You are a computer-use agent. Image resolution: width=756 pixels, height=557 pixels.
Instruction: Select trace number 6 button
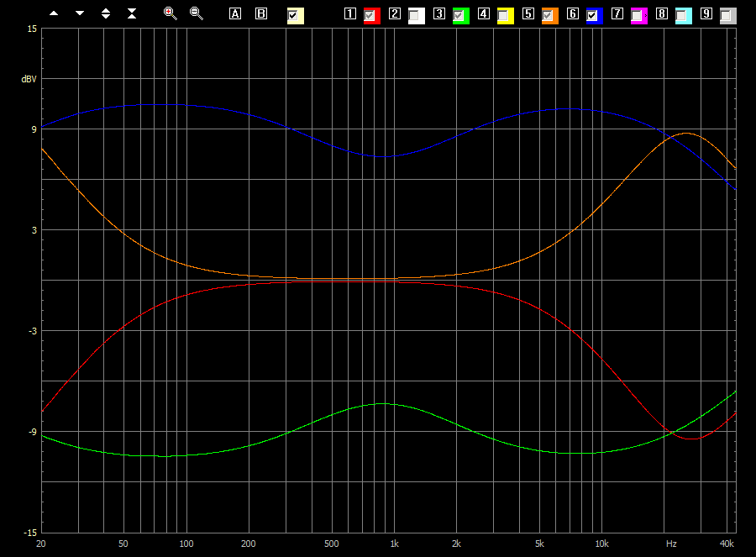pyautogui.click(x=572, y=13)
